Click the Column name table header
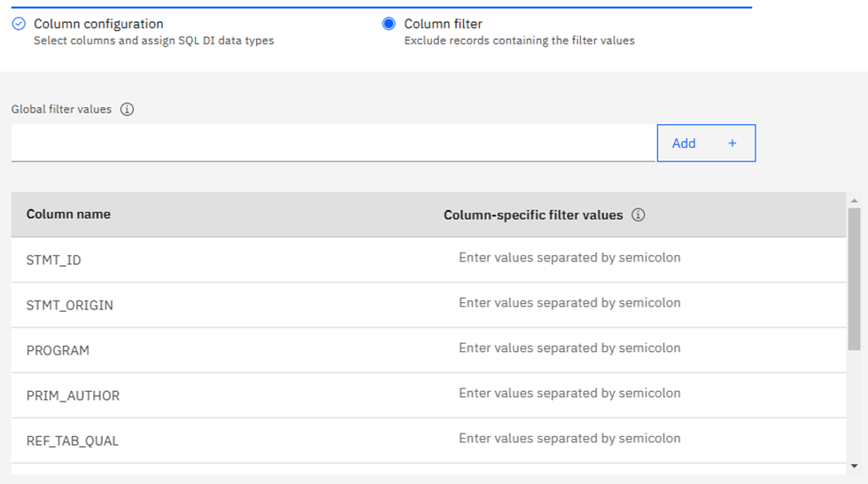 [x=69, y=215]
